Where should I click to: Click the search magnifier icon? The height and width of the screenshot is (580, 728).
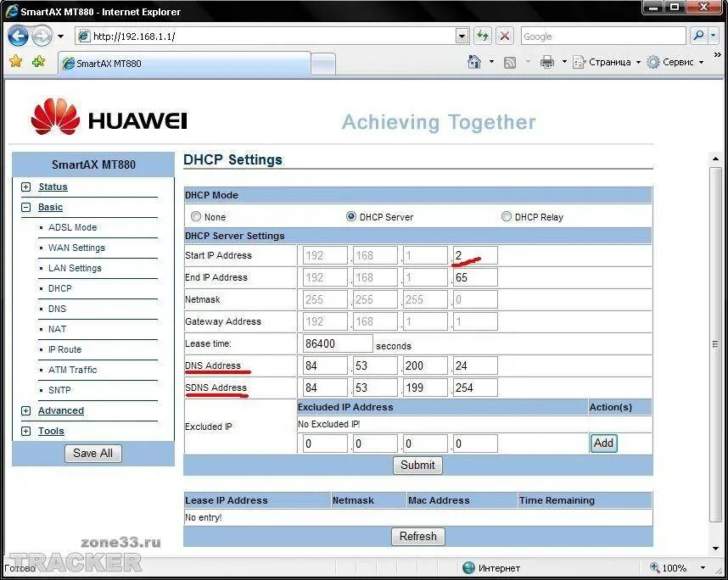click(698, 36)
